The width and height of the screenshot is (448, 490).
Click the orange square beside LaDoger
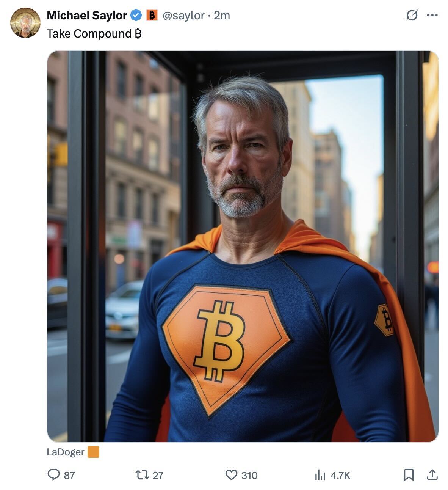[x=93, y=452]
